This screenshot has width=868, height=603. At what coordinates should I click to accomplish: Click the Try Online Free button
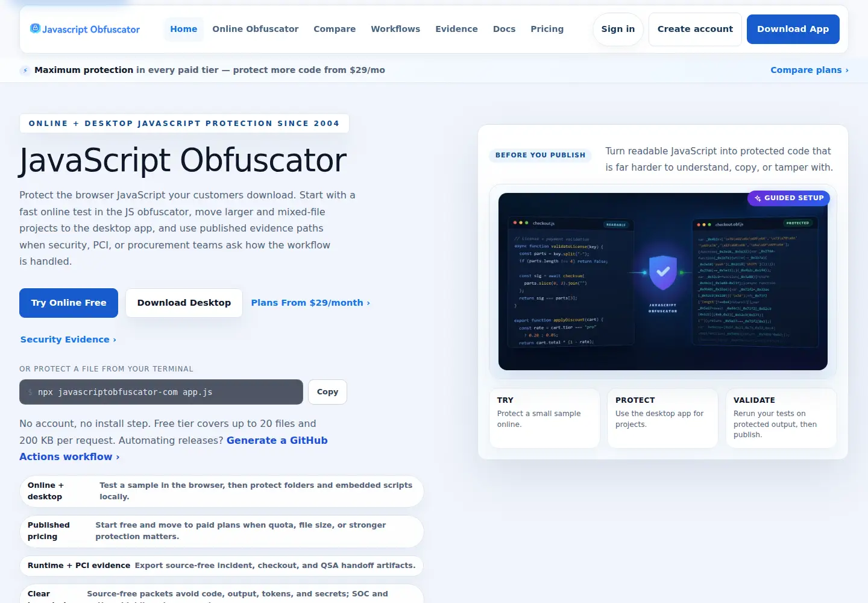[x=69, y=303]
